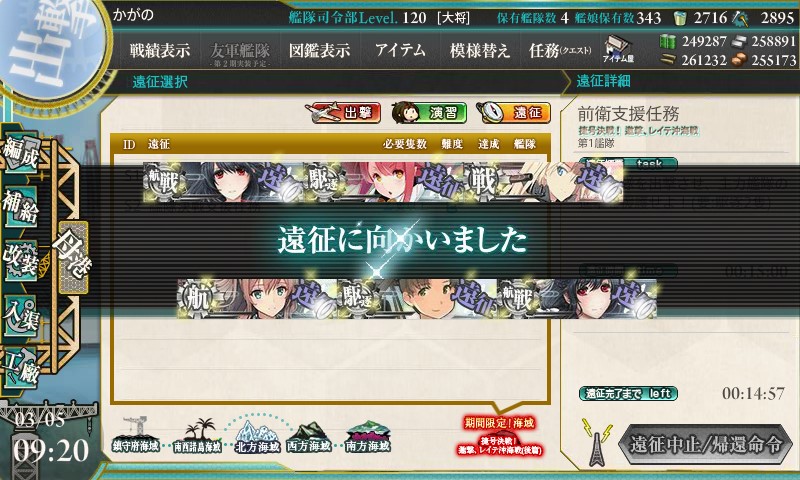800x480 pixels.
Task: Open the 任務 quest menu
Action: pos(560,50)
